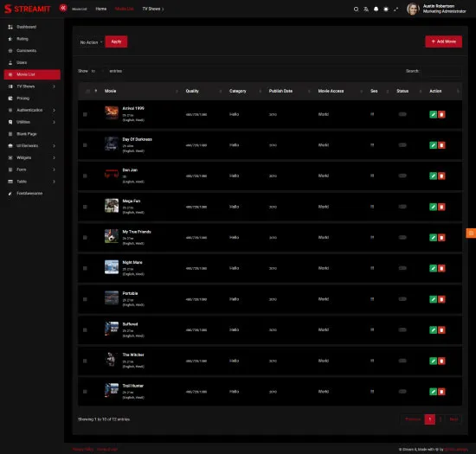Click the orange settings tab on right edge

pos(471,233)
